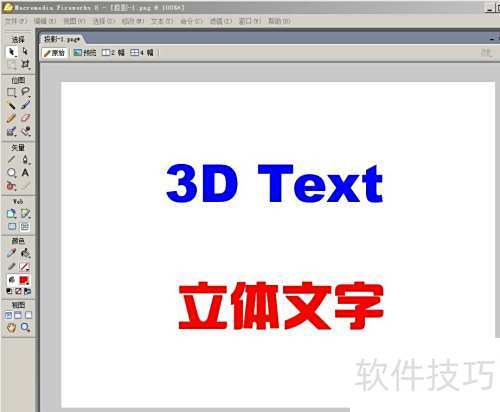Screen dimensions: 500x412
Task: Select the blue '3D Text' object on canvas
Action: pos(275,184)
